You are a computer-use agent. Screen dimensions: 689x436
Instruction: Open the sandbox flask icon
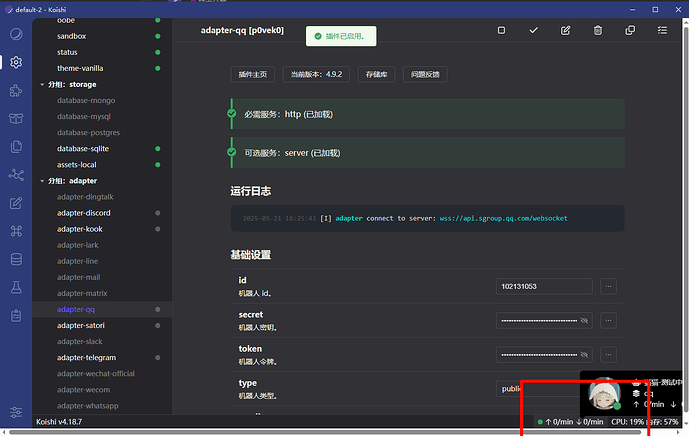coord(16,287)
